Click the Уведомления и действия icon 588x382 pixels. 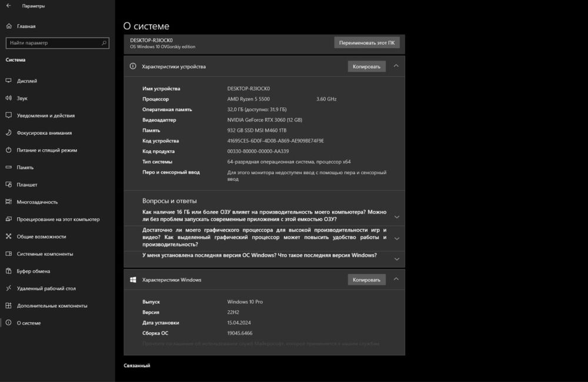[x=9, y=115]
